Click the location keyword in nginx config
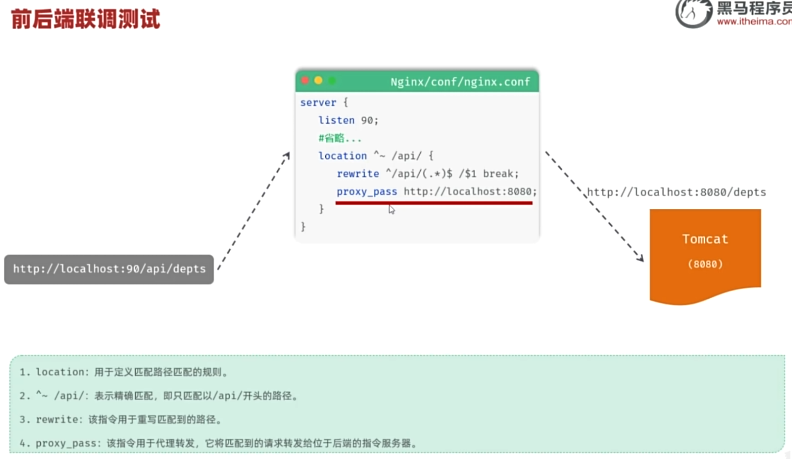This screenshot has height=459, width=792. click(342, 156)
